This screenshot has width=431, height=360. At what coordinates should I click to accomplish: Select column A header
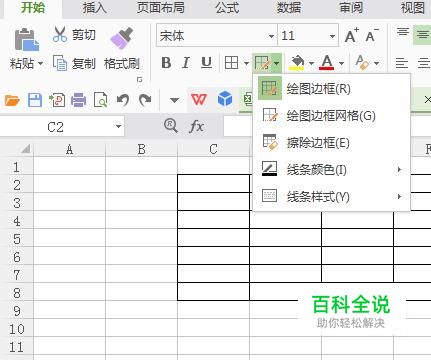(x=69, y=149)
